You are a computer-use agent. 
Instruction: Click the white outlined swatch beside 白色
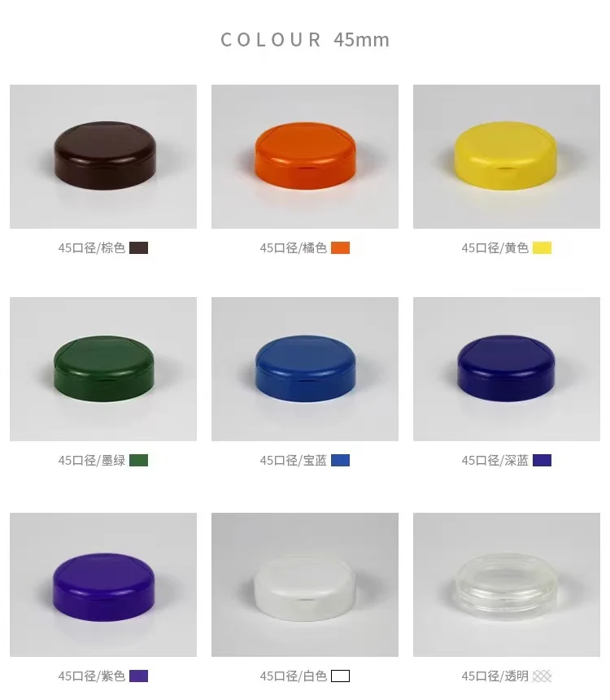click(x=341, y=676)
